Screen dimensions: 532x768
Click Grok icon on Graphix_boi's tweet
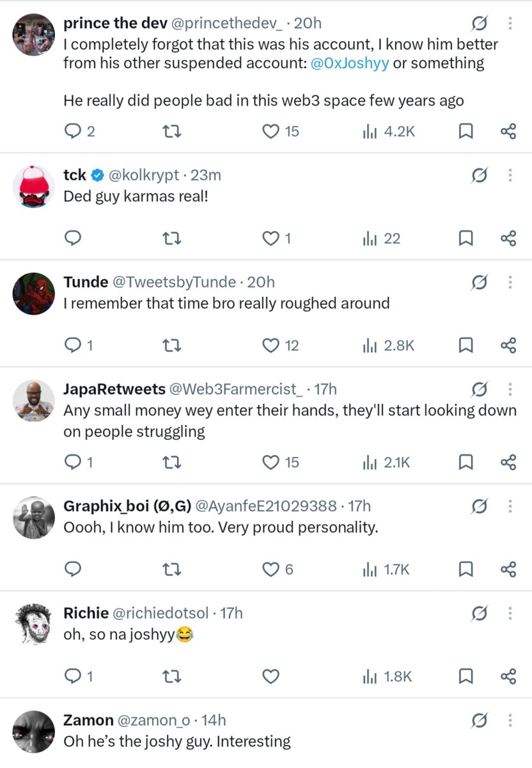click(x=478, y=506)
